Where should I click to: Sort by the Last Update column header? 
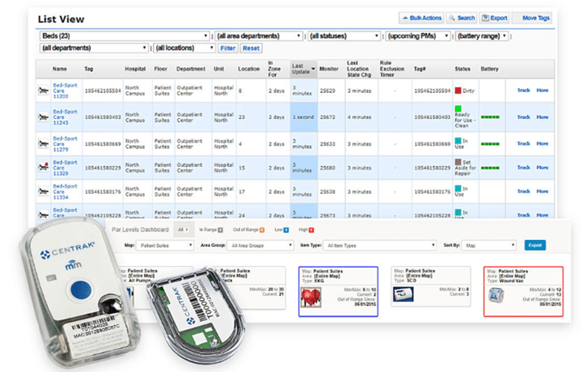tap(303, 69)
